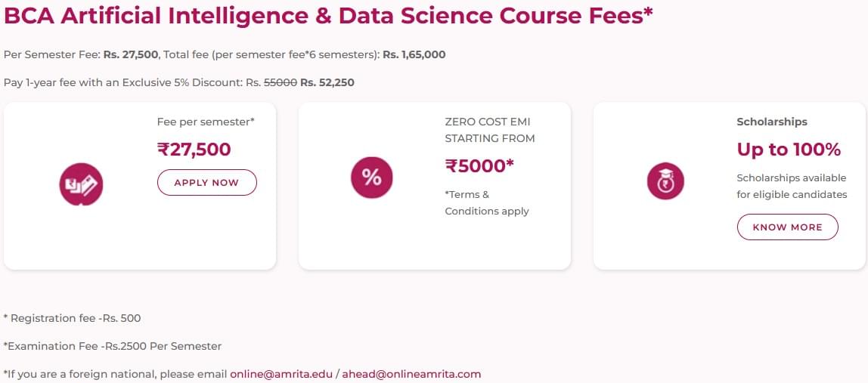
Task: Click the BCA Course Fees heading
Action: 328,17
